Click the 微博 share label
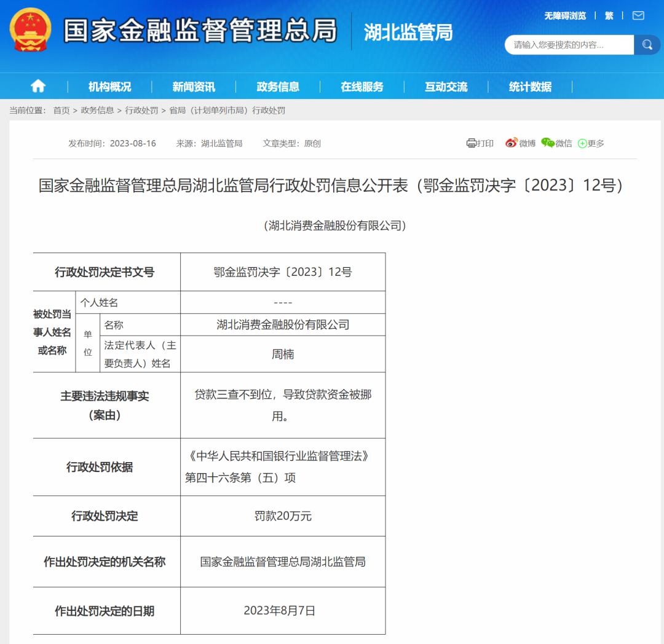The image size is (664, 644). [x=528, y=143]
